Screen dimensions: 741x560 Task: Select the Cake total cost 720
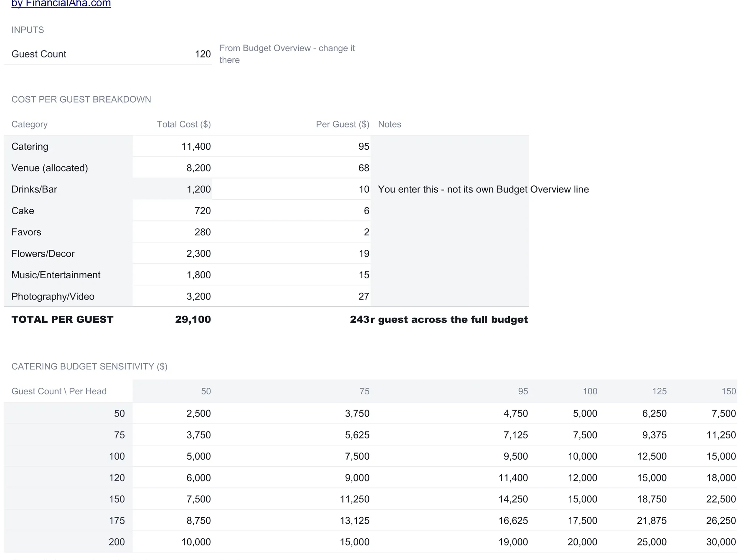pyautogui.click(x=203, y=211)
